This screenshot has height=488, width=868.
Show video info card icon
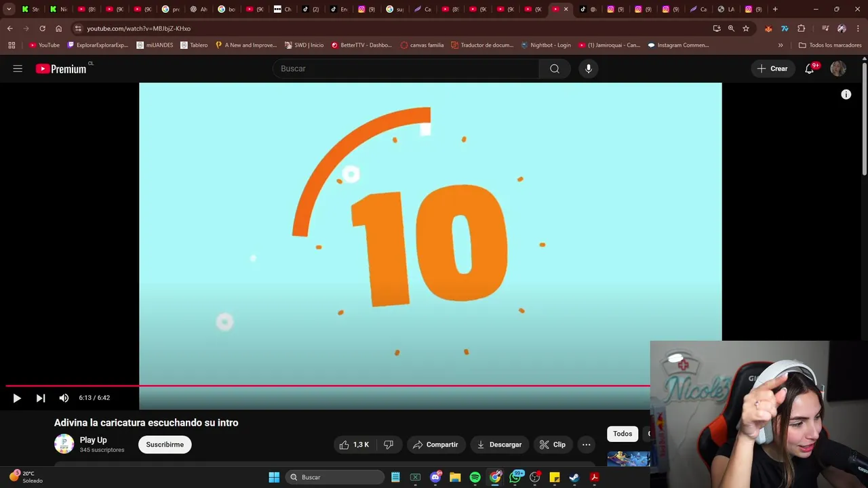846,95
